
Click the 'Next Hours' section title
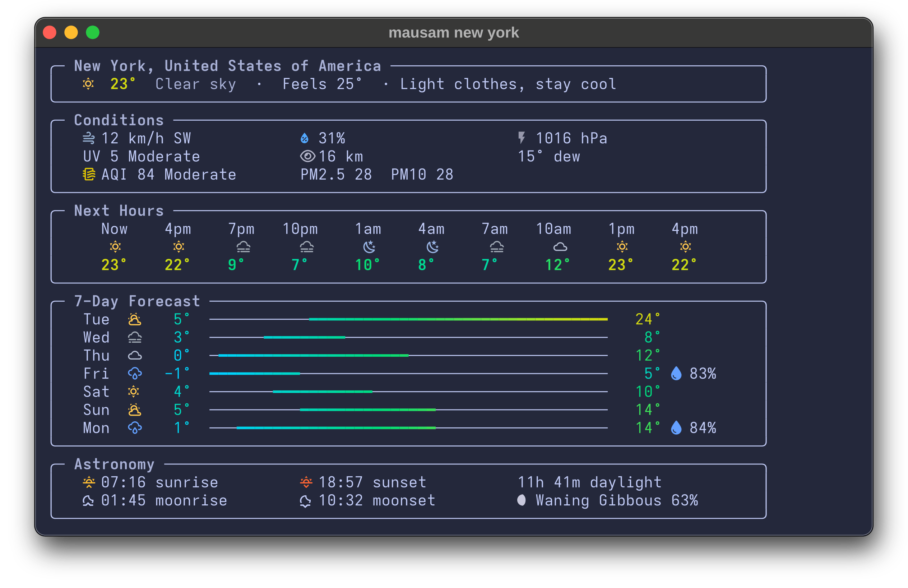tap(119, 210)
